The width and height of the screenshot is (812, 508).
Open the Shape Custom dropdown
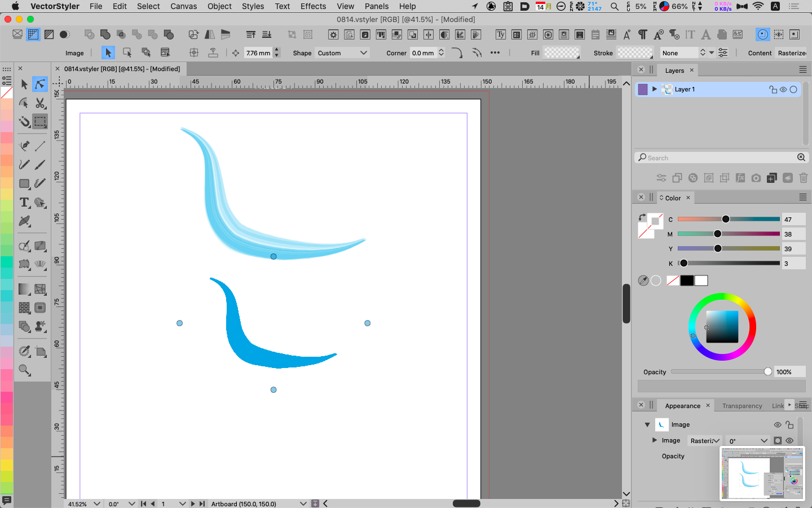342,53
